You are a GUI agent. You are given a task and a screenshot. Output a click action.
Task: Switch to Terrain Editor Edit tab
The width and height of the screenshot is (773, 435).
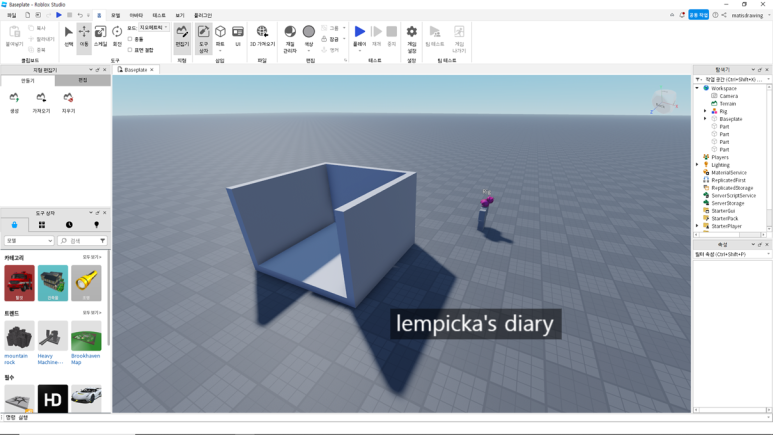coord(83,80)
